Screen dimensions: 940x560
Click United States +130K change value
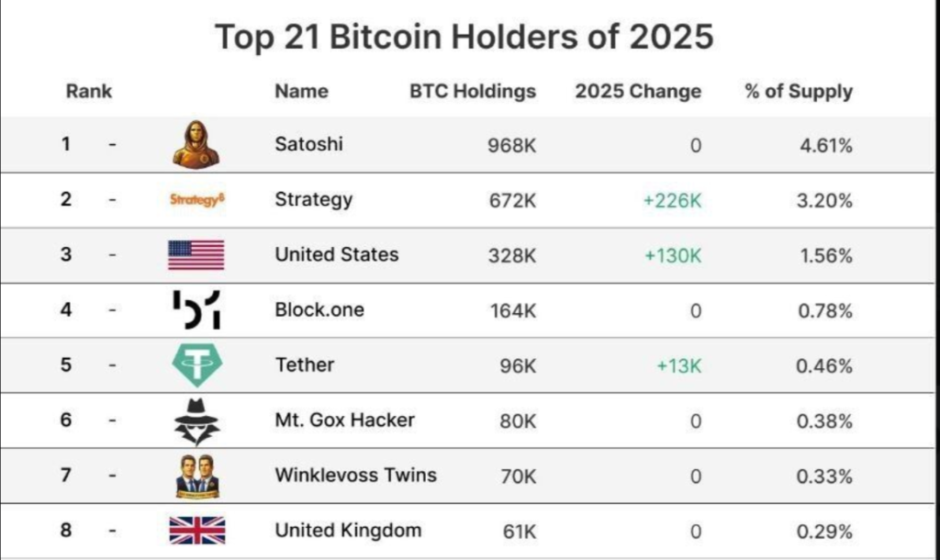673,255
